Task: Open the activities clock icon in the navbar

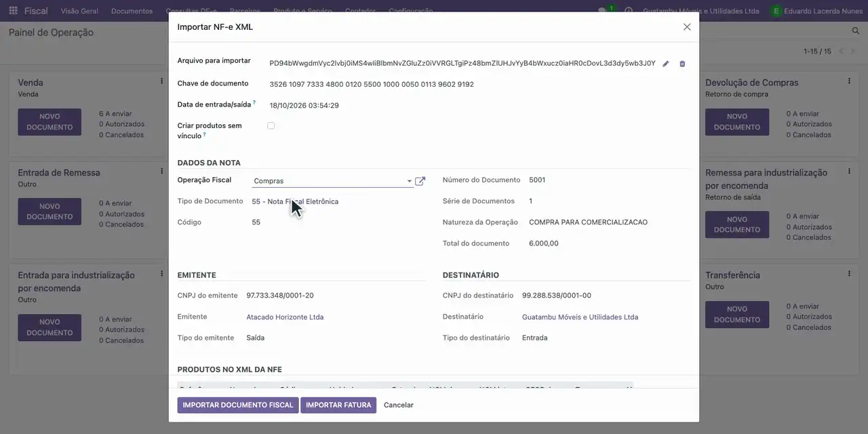Action: [x=629, y=11]
